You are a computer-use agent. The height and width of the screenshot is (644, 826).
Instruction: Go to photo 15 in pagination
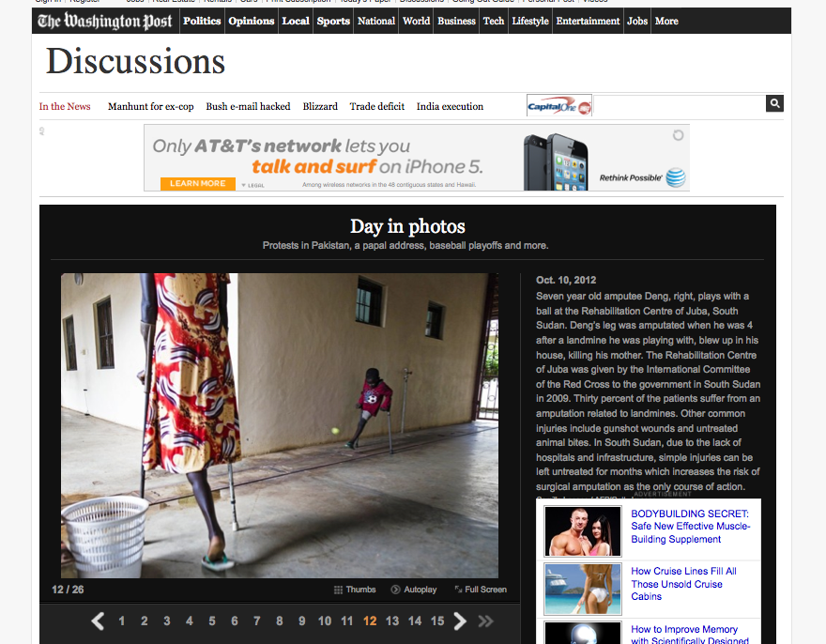437,621
